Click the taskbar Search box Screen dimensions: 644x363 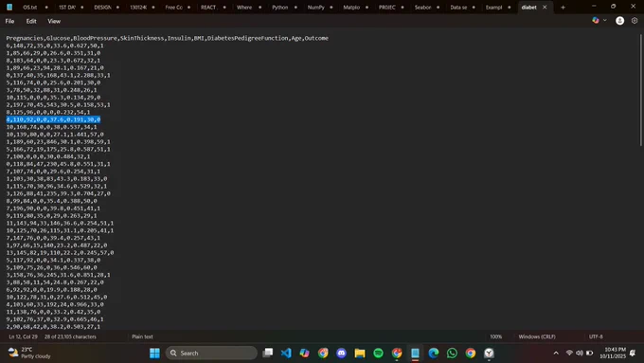click(x=211, y=354)
